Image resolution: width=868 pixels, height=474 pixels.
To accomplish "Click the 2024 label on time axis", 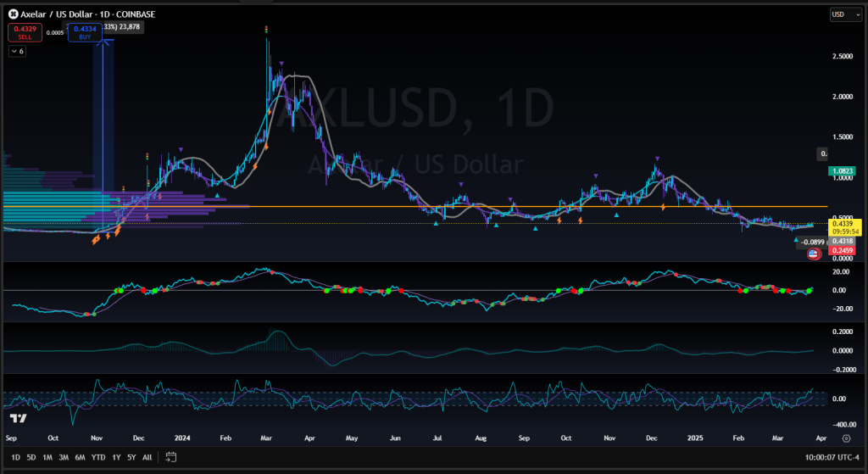I will [x=182, y=438].
